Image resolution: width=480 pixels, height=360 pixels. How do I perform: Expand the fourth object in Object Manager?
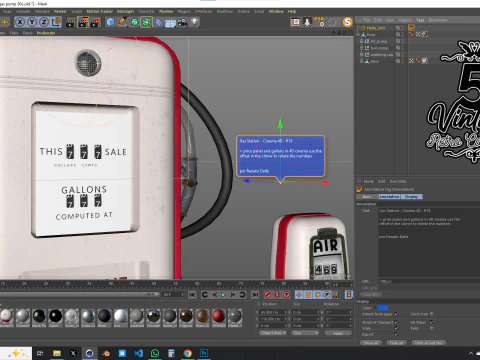pos(362,48)
